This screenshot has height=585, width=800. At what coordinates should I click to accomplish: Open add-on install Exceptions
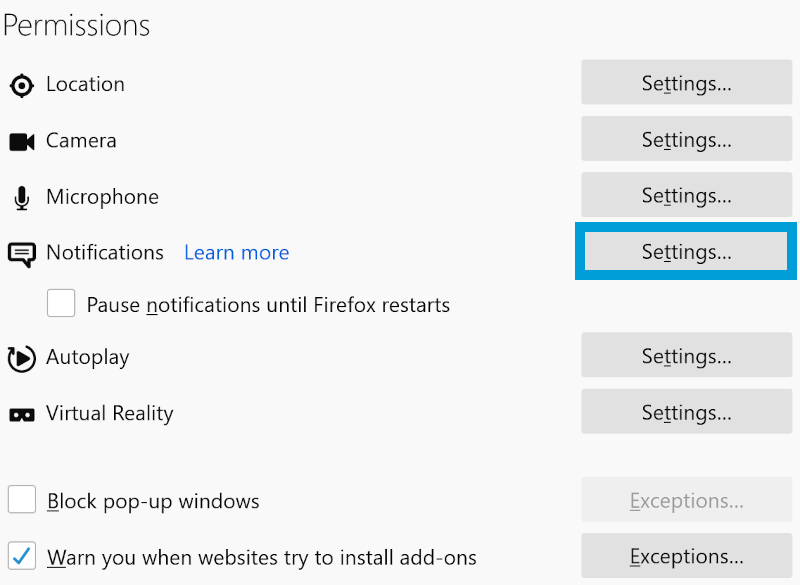pyautogui.click(x=686, y=556)
